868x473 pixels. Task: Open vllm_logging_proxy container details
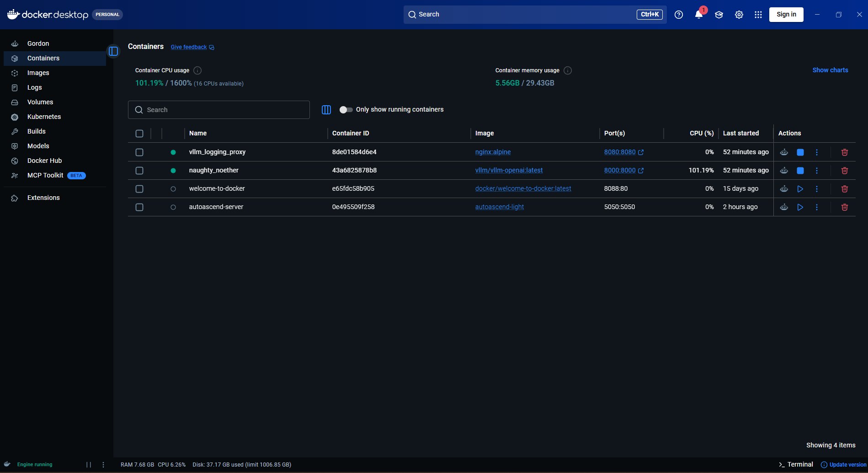pos(217,152)
